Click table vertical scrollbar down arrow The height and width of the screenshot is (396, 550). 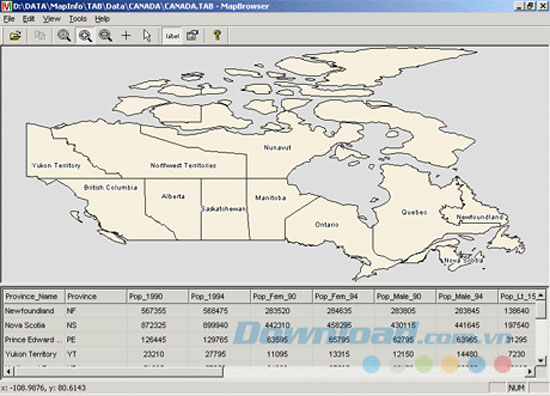pos(541,360)
